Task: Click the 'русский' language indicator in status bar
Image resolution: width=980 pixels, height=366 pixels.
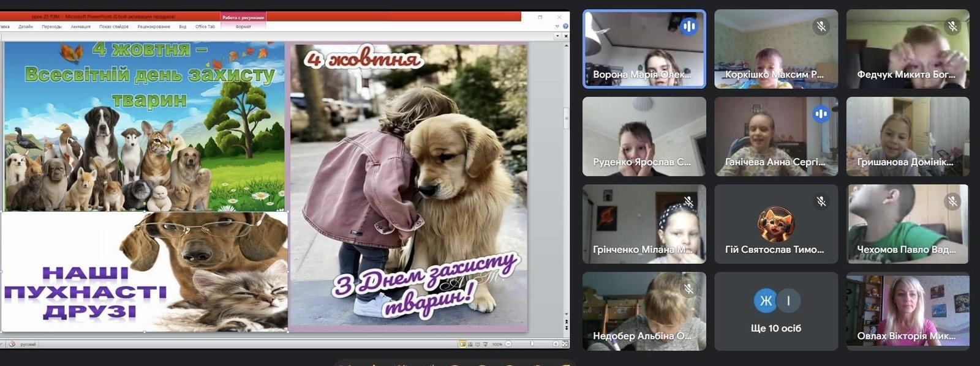Action: (28, 345)
